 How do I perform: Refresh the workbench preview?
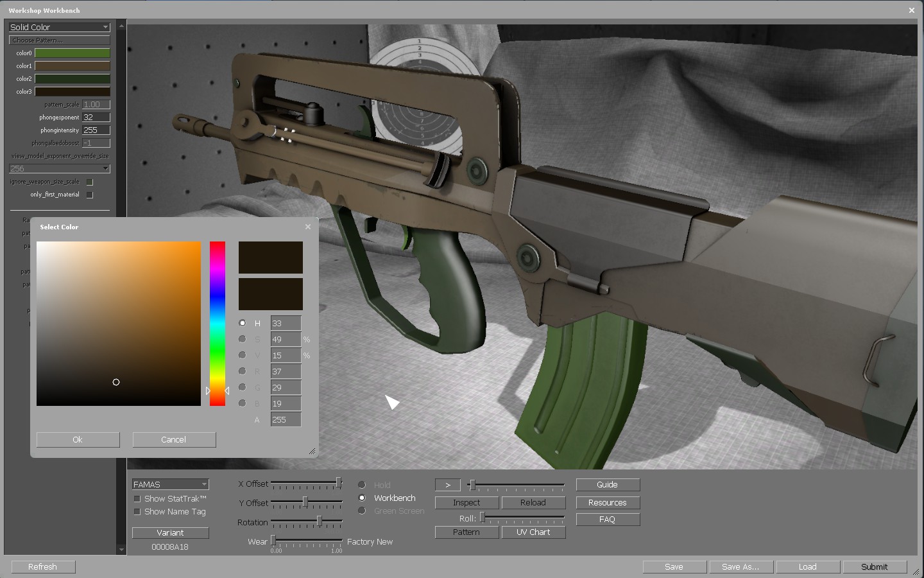click(x=44, y=567)
